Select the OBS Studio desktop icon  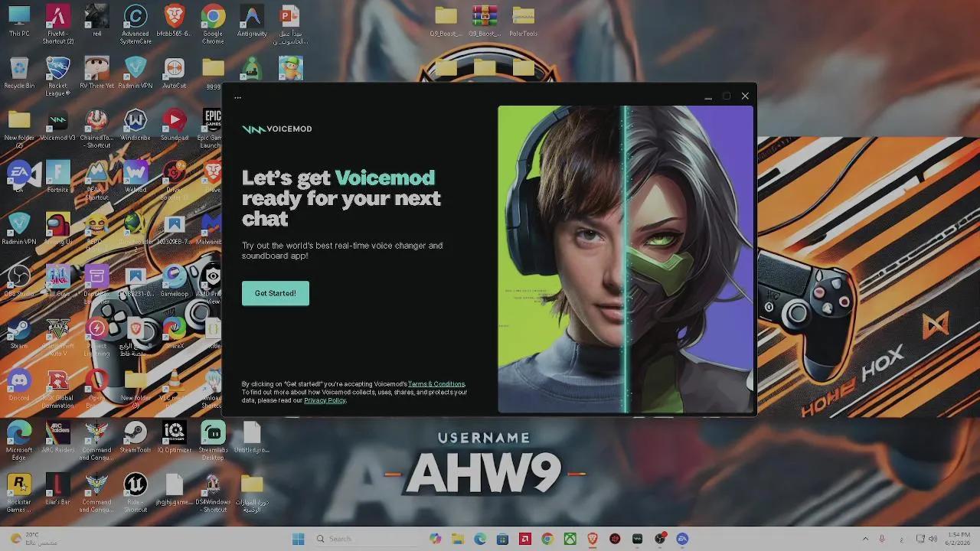(19, 280)
